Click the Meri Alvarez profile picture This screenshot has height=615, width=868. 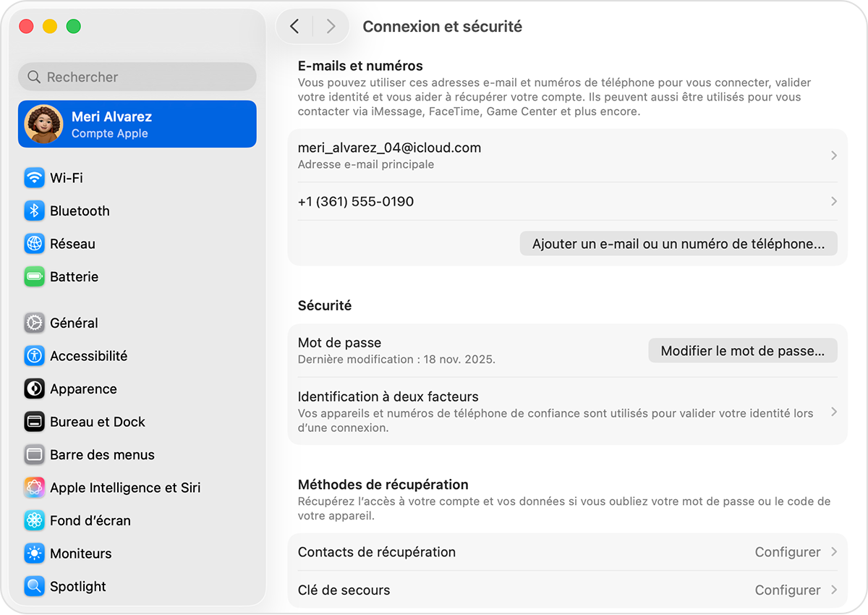click(43, 124)
